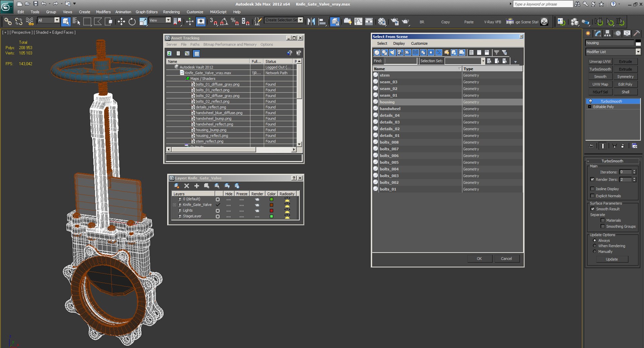
Task: Open the Modifiers menu
Action: [103, 12]
